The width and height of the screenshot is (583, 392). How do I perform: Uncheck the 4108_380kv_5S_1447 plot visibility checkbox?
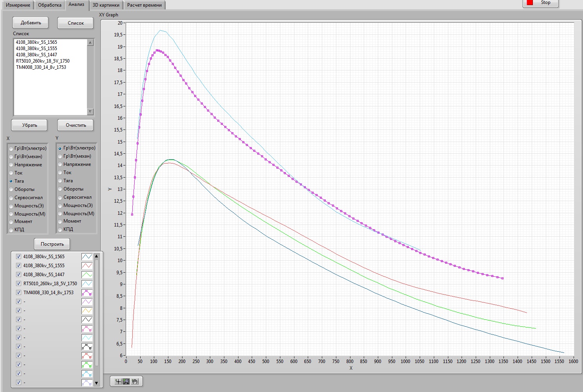click(x=18, y=275)
